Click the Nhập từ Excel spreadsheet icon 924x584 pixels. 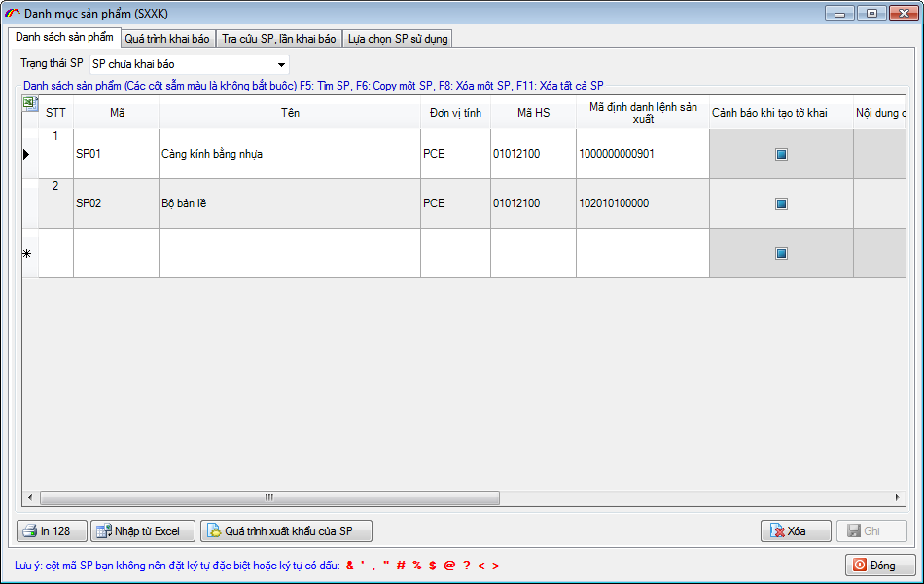click(x=103, y=531)
